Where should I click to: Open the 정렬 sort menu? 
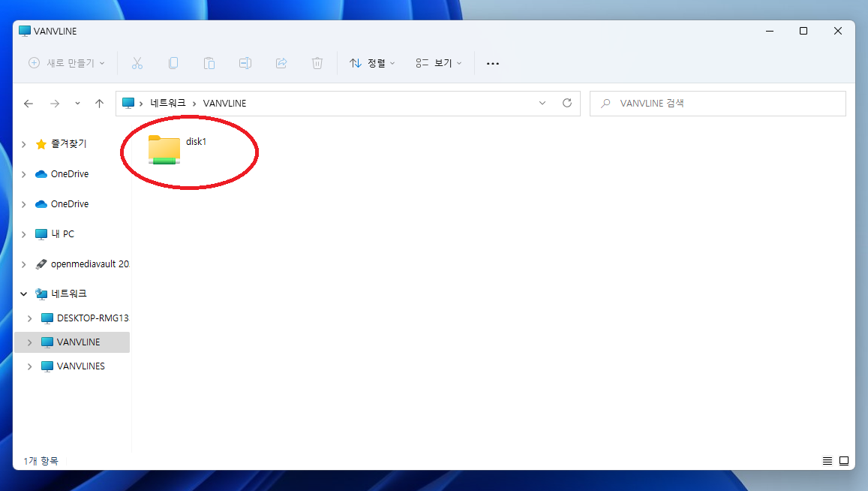372,63
